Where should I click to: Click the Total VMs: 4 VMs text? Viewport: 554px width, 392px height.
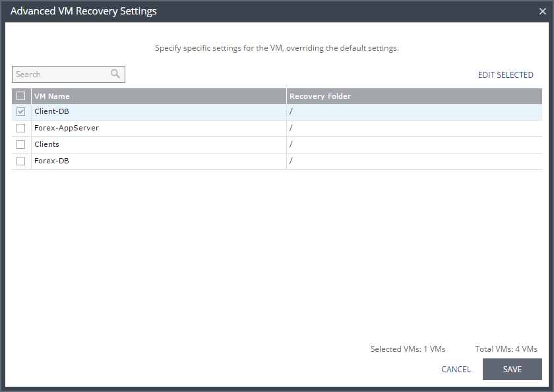(x=506, y=349)
